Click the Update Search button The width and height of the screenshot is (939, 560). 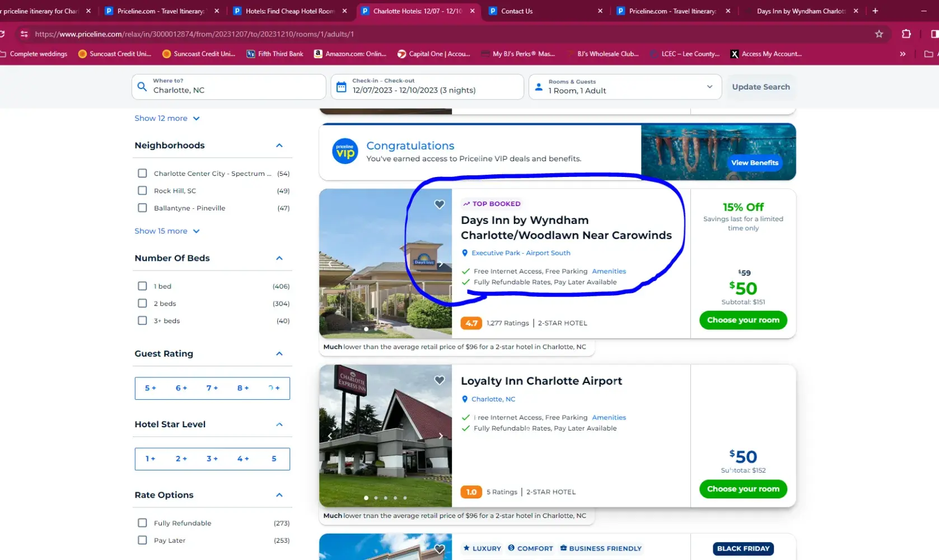pos(760,87)
